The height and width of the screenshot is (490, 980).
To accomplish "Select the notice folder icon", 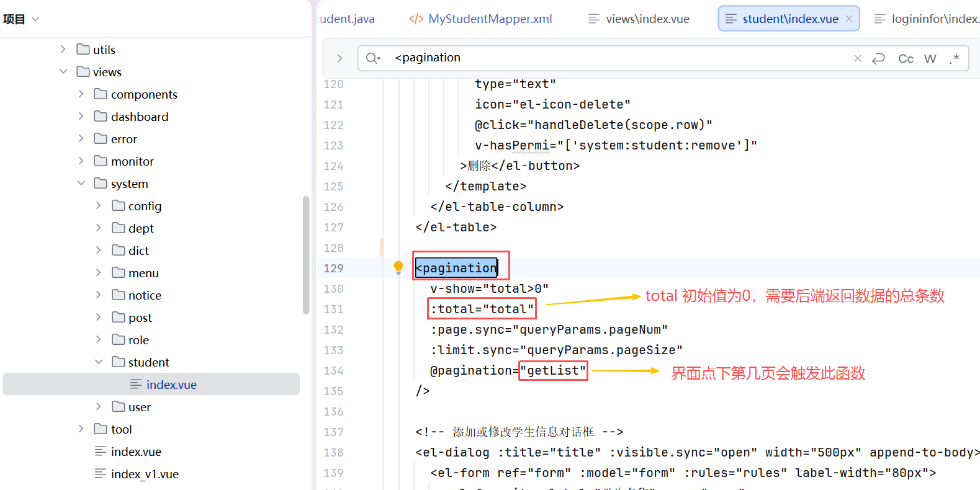I will pos(118,295).
